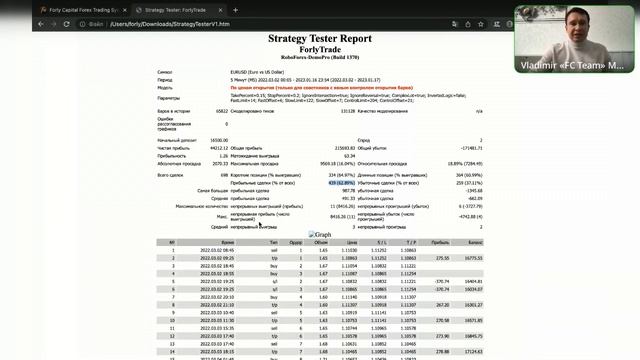Click the highlighted profitable trades percentage value
640x360 pixels.
tap(342, 183)
